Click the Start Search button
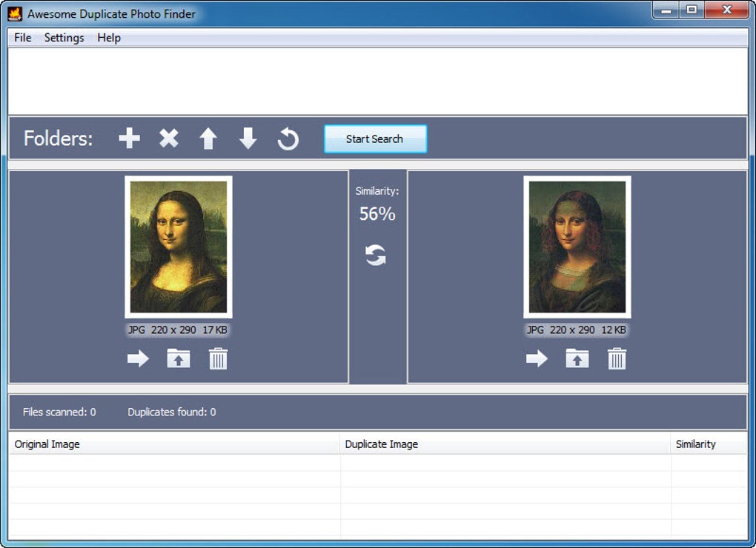This screenshot has width=756, height=548. [x=375, y=138]
